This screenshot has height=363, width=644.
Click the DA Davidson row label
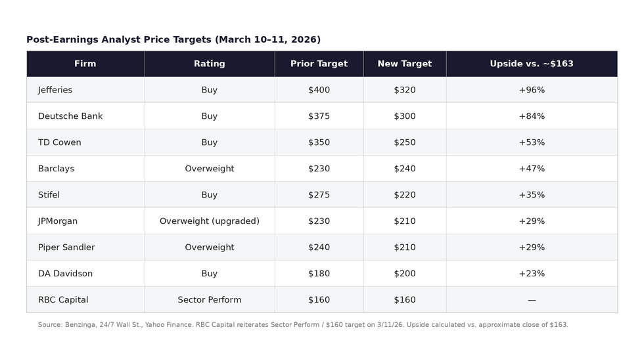coord(65,274)
